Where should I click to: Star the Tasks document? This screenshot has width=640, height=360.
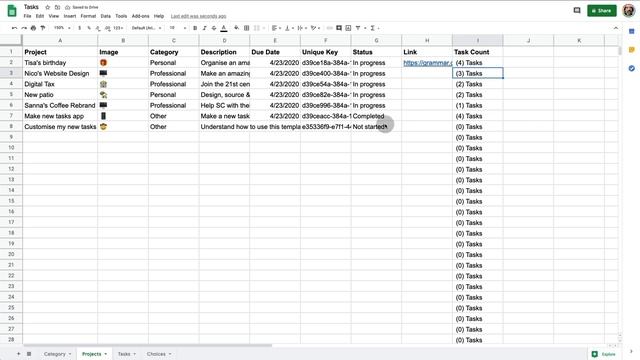47,7
